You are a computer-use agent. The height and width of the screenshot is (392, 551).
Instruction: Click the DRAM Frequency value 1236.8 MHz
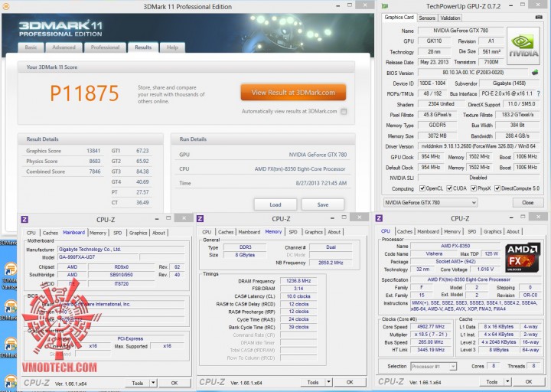coord(298,281)
